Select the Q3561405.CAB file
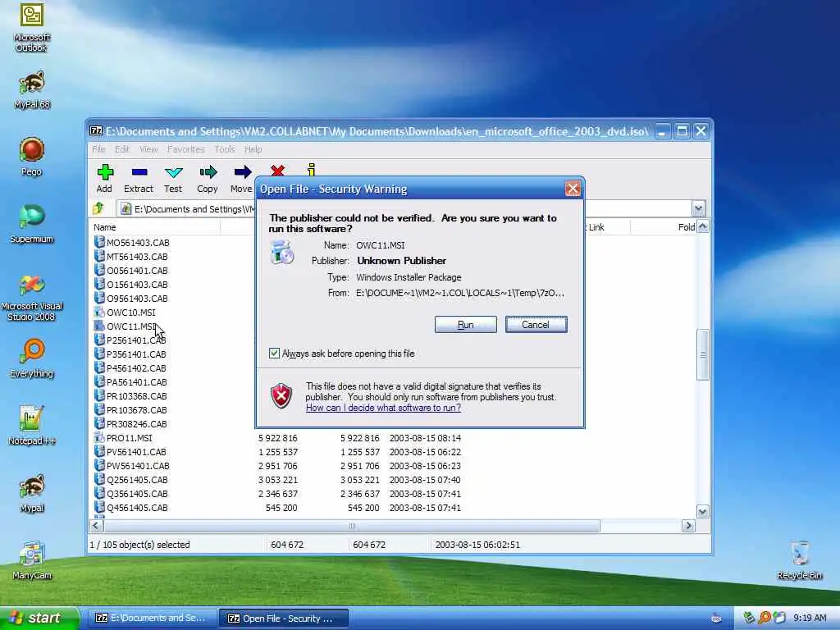 click(x=131, y=493)
